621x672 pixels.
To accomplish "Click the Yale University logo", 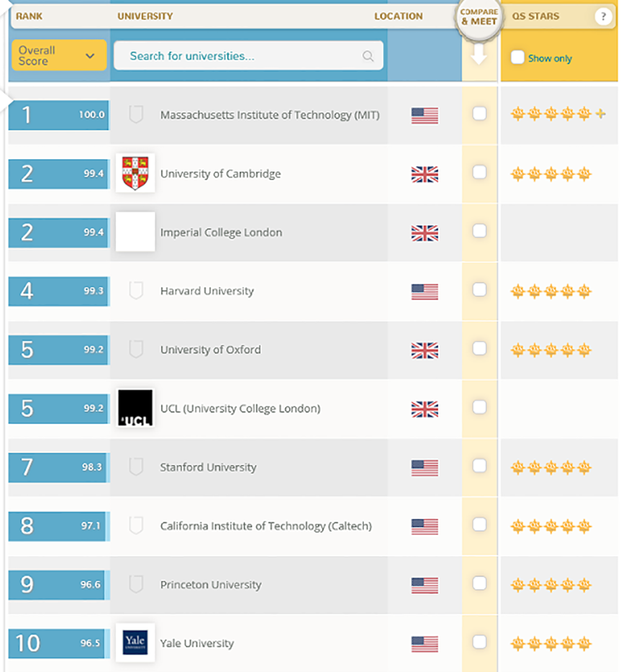I will tap(135, 642).
